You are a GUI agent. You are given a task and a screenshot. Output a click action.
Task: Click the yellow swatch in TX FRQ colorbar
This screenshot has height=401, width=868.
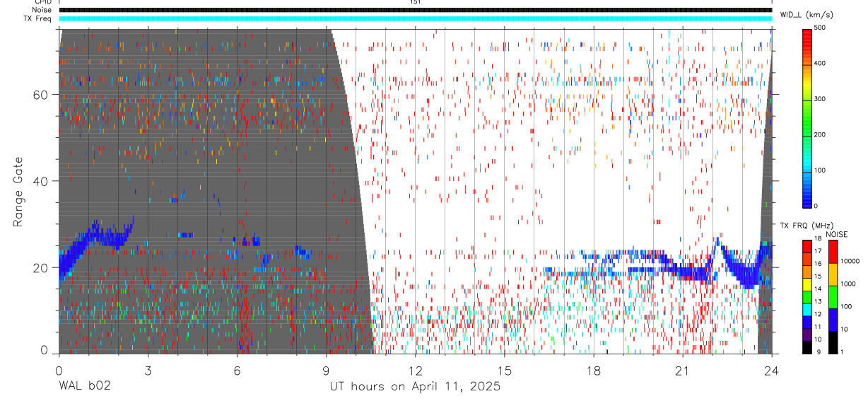tap(807, 285)
